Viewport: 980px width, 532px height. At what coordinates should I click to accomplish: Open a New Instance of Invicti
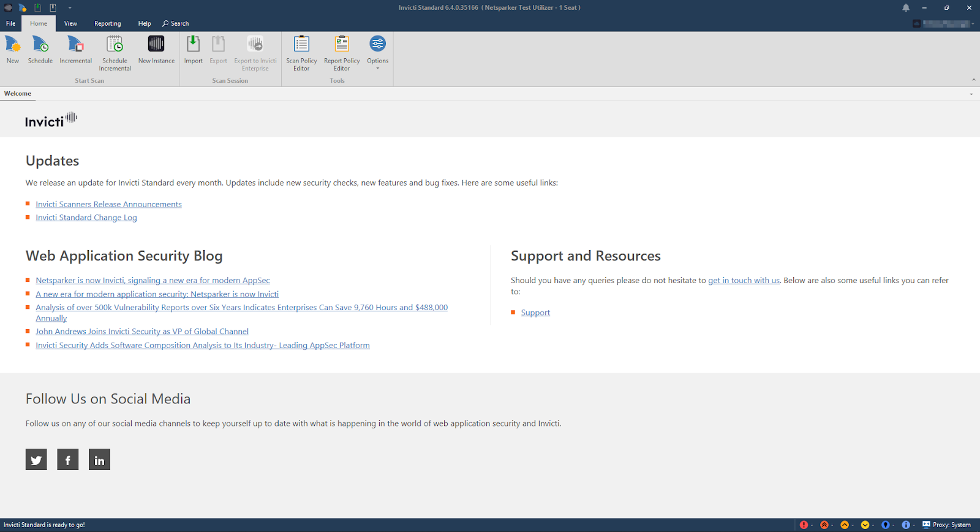[x=156, y=50]
